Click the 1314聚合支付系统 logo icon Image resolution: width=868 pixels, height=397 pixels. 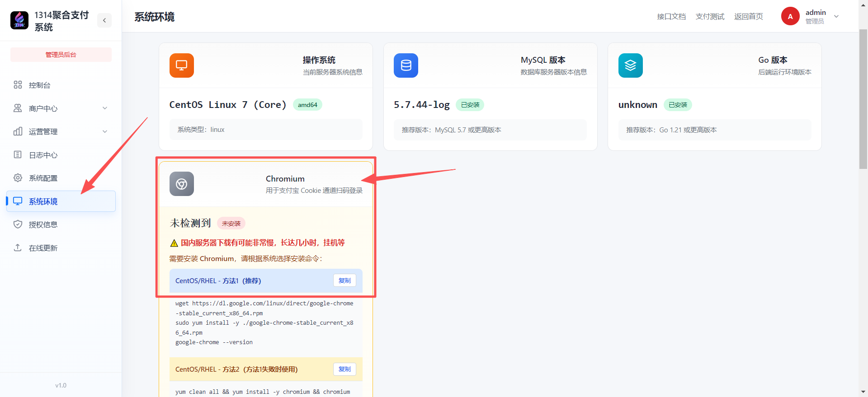click(x=19, y=20)
